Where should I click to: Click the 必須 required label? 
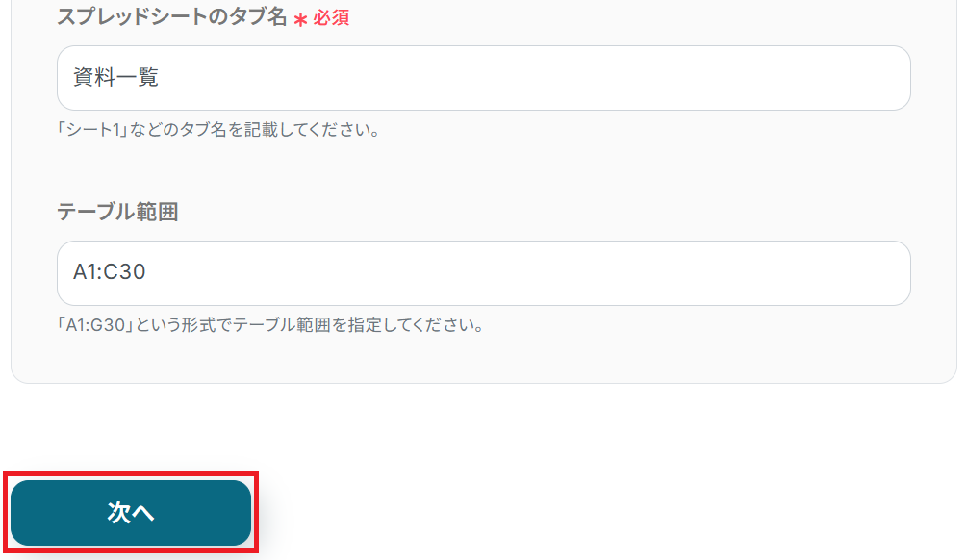pos(331,18)
